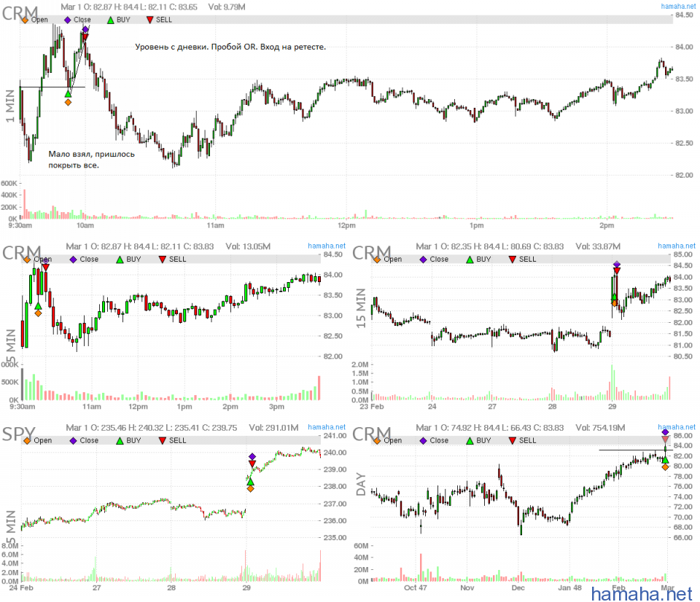The image size is (700, 602).
Task: Click the red SELL triangle in CRM DAY legend
Action: [x=513, y=440]
